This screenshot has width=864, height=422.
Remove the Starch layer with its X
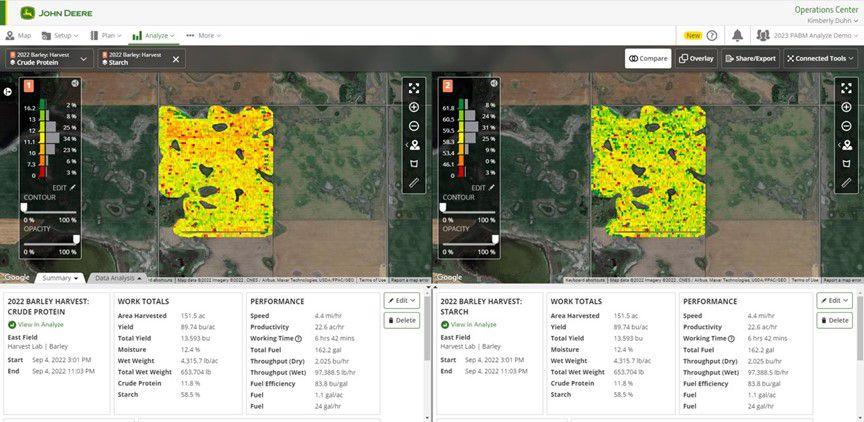176,59
